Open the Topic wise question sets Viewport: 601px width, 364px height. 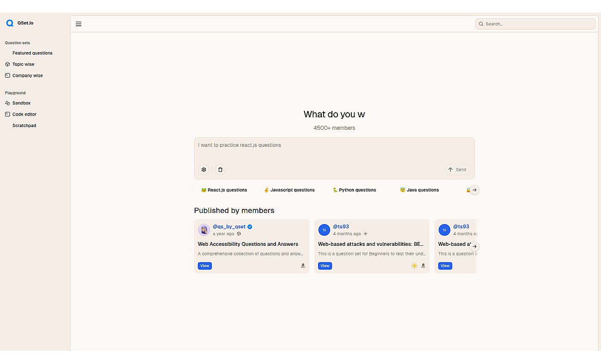click(x=23, y=64)
